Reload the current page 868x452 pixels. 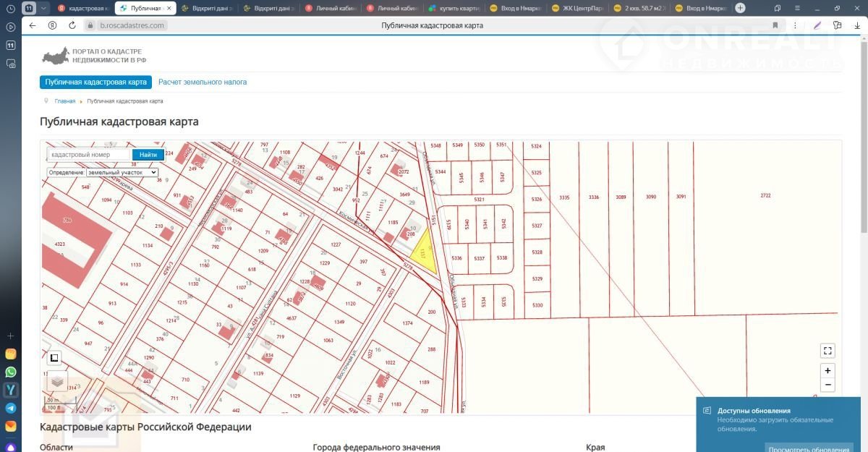[72, 25]
